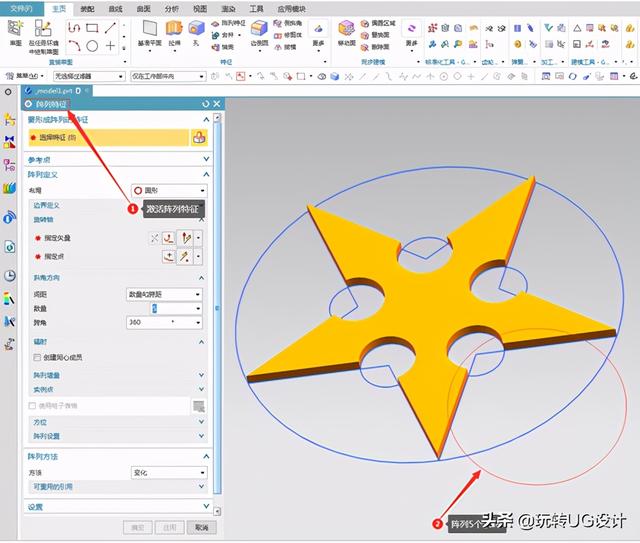The width and height of the screenshot is (640, 543).
Task: Reset the pattern feature dialog
Action: click(x=205, y=103)
